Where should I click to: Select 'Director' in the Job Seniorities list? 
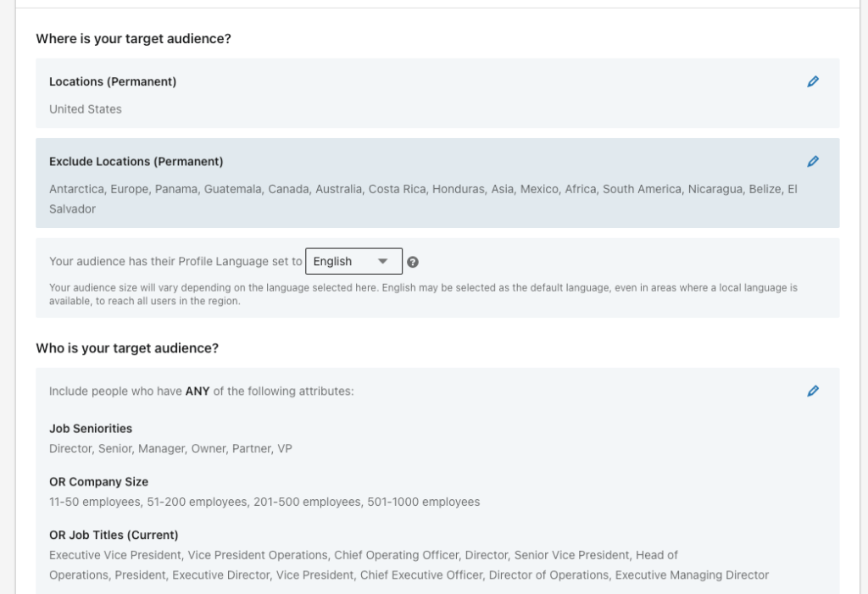tap(70, 448)
